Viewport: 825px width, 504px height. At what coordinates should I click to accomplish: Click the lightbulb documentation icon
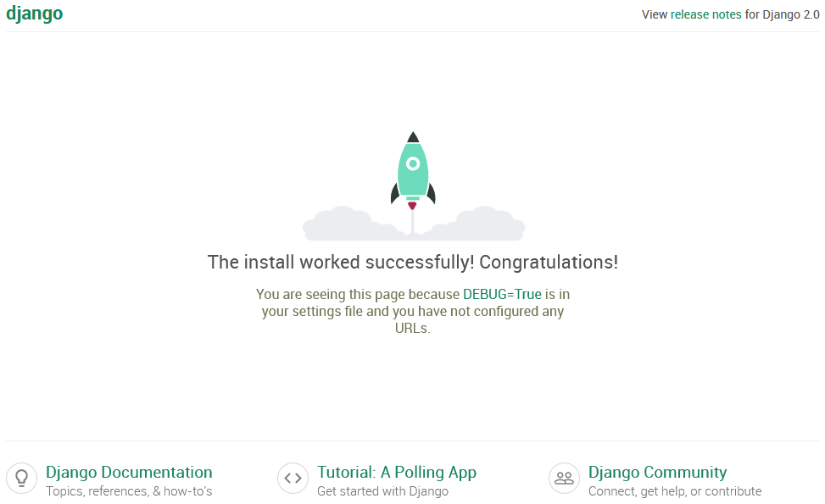pyautogui.click(x=21, y=479)
